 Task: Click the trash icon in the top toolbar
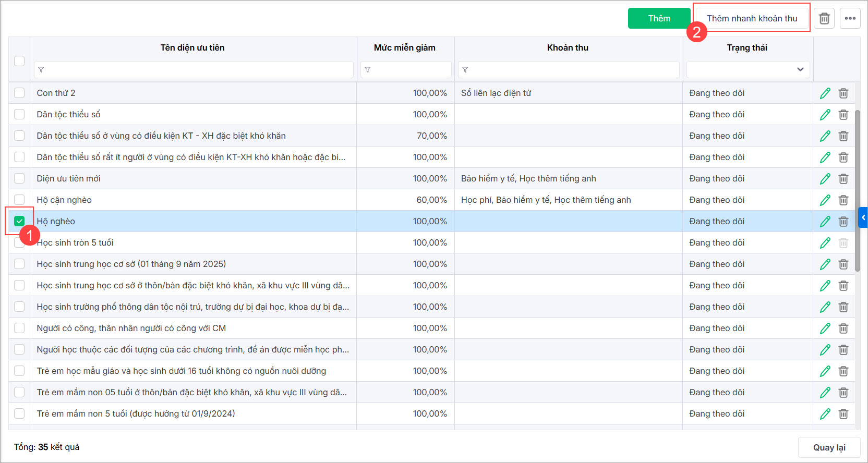pos(824,19)
